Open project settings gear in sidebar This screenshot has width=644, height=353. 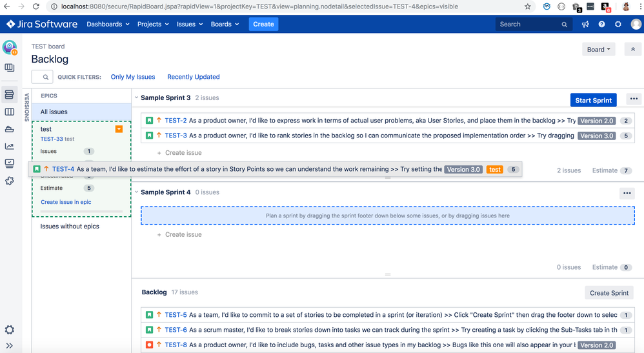(x=9, y=330)
